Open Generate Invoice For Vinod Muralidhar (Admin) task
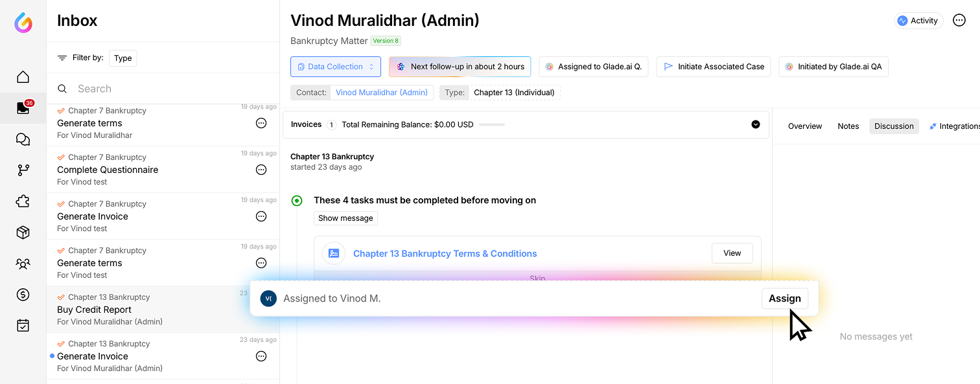Viewport: 980px width, 384px height. pyautogui.click(x=163, y=356)
